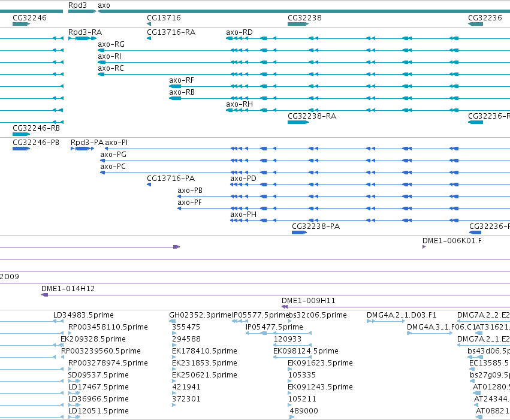
Task: Open transcript axo-RI label
Action: click(109, 56)
